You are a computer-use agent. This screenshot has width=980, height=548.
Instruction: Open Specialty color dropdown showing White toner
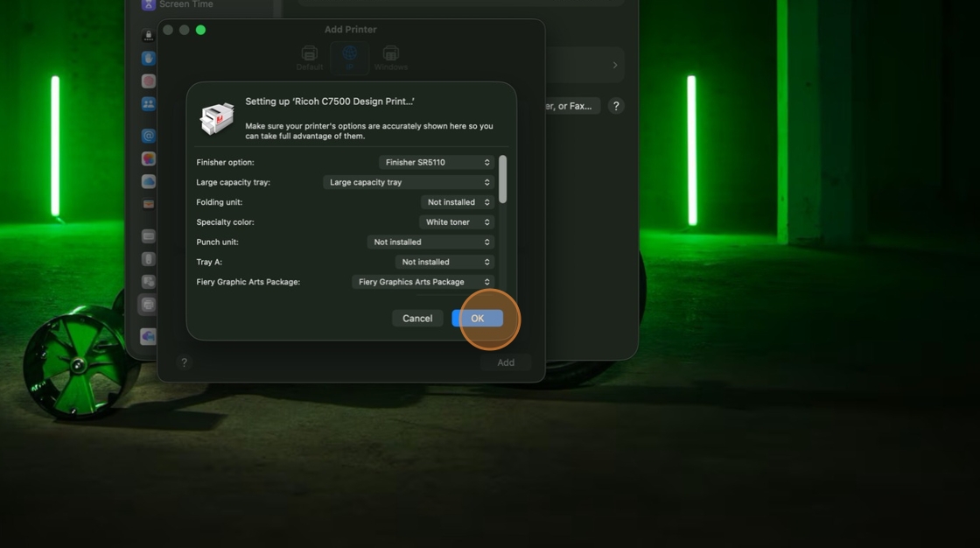(456, 222)
